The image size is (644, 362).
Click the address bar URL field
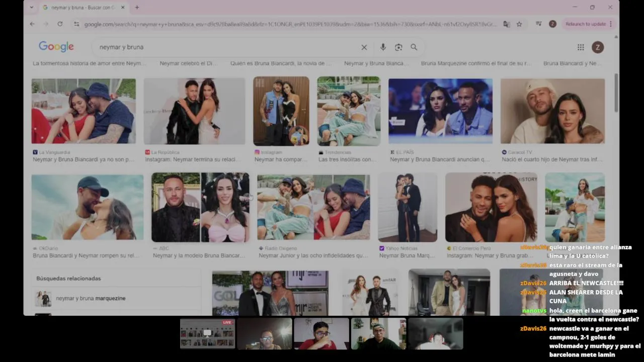(290, 24)
